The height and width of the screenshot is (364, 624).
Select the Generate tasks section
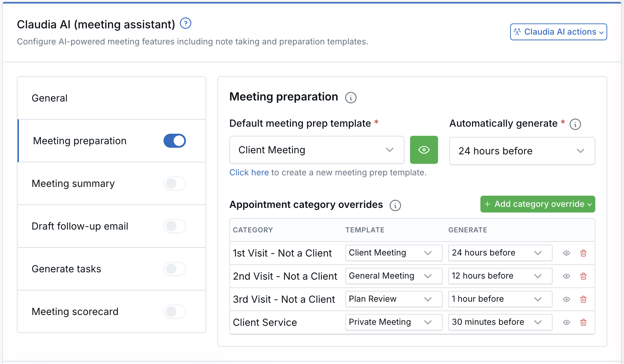coord(111,269)
